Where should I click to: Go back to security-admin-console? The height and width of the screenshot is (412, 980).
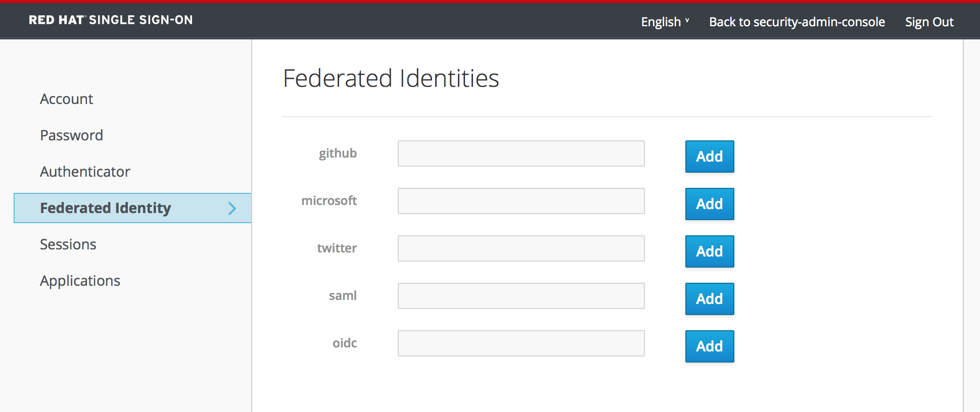pos(797,22)
